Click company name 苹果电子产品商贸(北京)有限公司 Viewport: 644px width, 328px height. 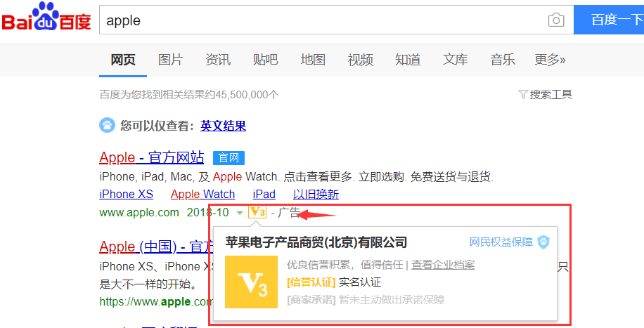316,242
